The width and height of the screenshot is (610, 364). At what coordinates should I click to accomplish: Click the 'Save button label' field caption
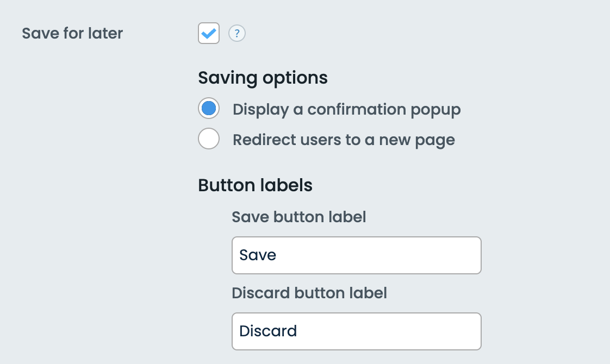[x=298, y=217]
